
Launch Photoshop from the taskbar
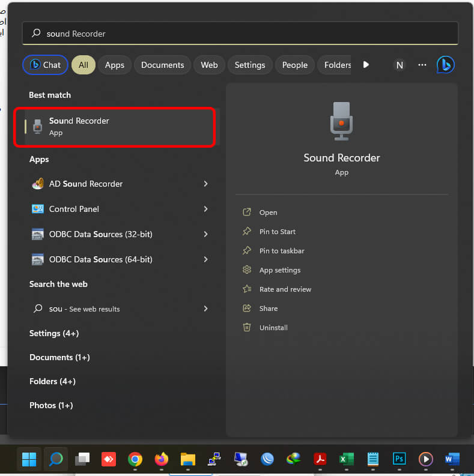[x=399, y=460]
